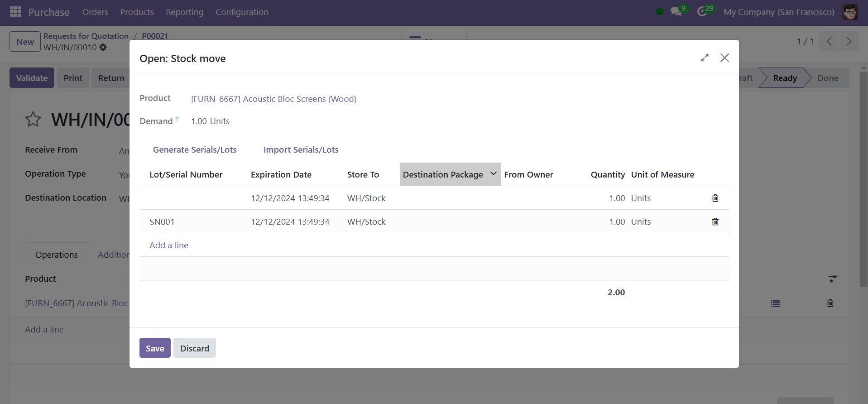Click the page scrollbar on the right
The width and height of the screenshot is (868, 404).
point(863,180)
